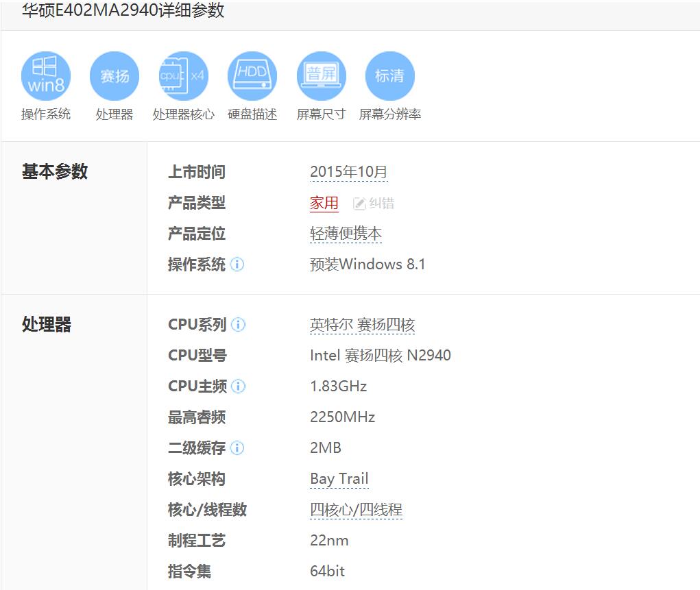Click the 华硕E402MA2940详细参数 title
This screenshot has width=700, height=590.
click(x=123, y=10)
